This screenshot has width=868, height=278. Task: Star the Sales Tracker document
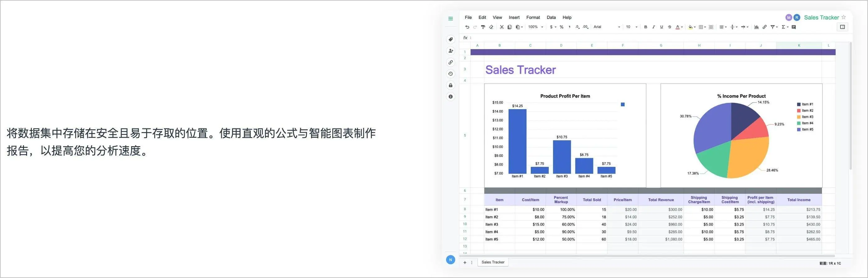tap(844, 17)
